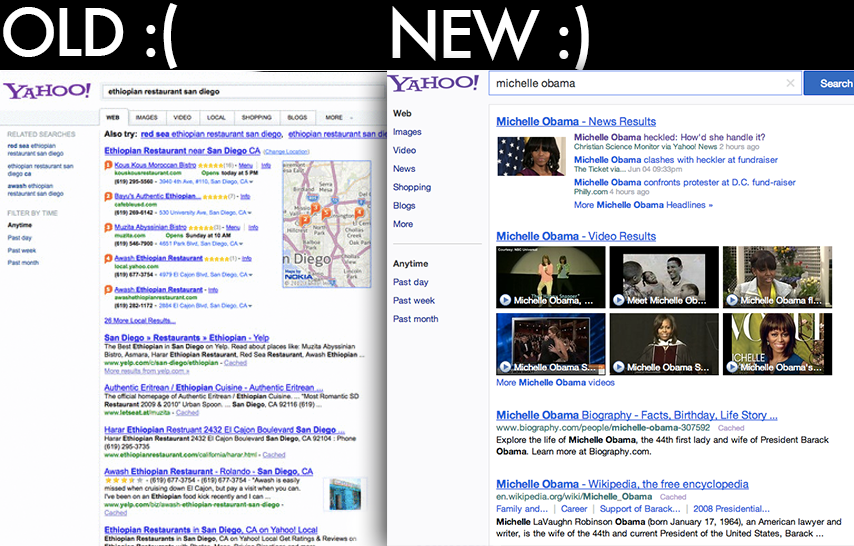Click the San Diego map in old results
854x546 pixels.
pos(327,223)
